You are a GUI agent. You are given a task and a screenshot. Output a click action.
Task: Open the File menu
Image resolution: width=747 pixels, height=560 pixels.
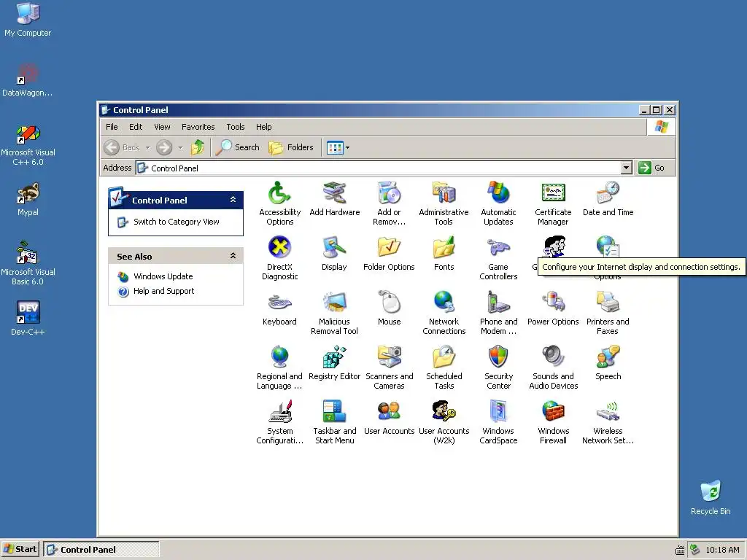112,127
